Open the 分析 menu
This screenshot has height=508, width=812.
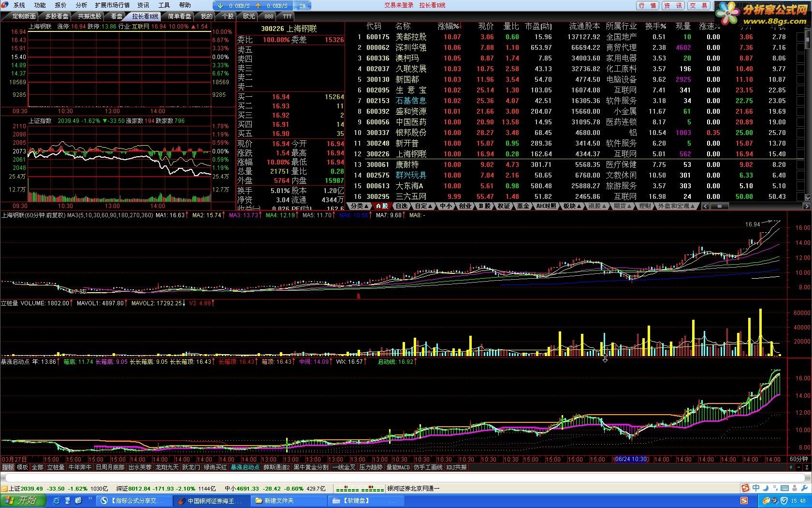coord(82,5)
